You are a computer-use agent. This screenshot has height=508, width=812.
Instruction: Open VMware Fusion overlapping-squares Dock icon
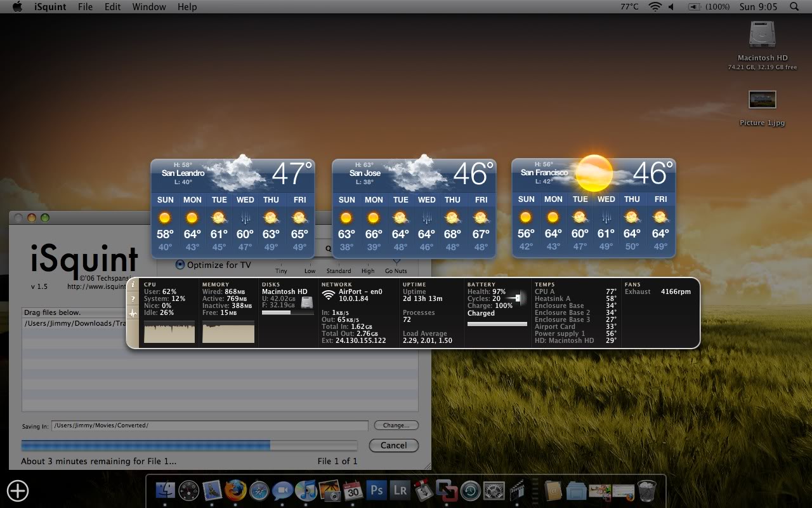(447, 491)
